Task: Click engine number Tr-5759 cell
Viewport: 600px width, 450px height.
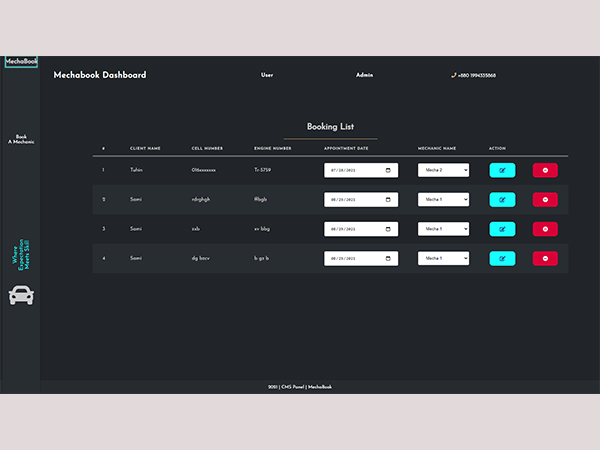Action: tap(262, 170)
